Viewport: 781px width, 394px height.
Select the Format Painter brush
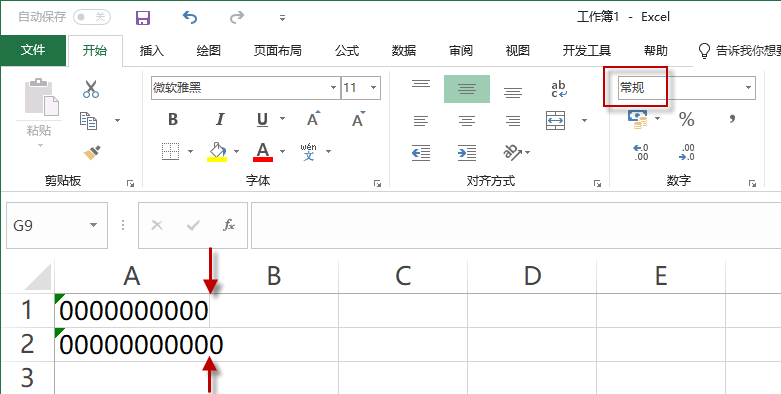pos(92,152)
